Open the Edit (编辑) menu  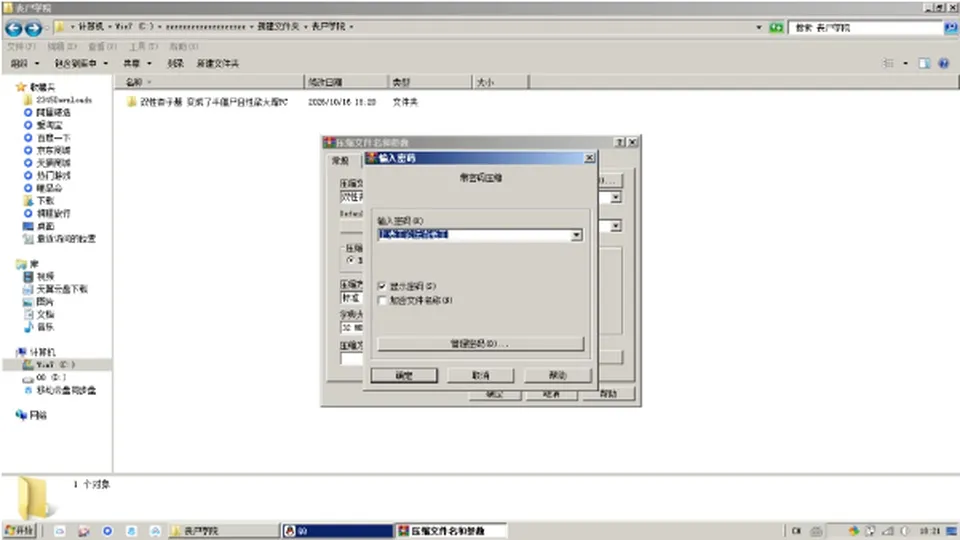click(x=62, y=47)
